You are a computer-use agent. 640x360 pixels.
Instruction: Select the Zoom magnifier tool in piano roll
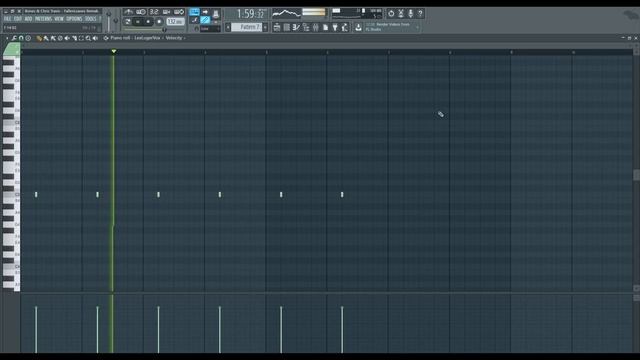point(88,38)
